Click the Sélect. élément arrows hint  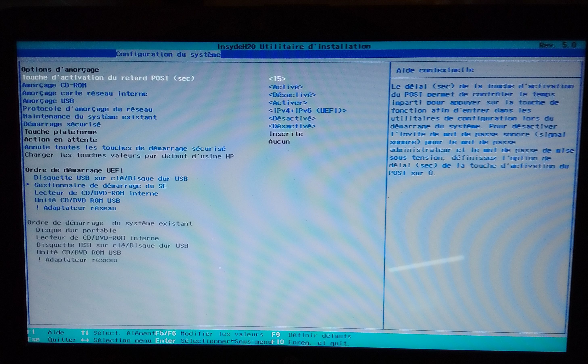point(118,333)
